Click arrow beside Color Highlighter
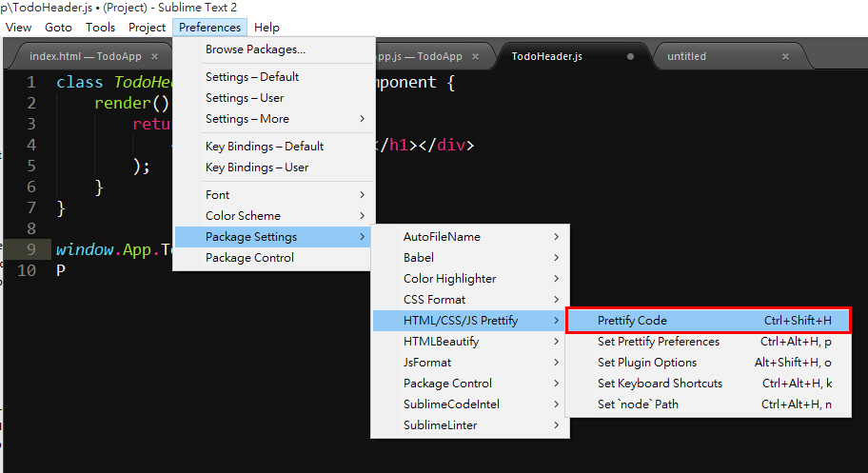868x473 pixels. [557, 279]
